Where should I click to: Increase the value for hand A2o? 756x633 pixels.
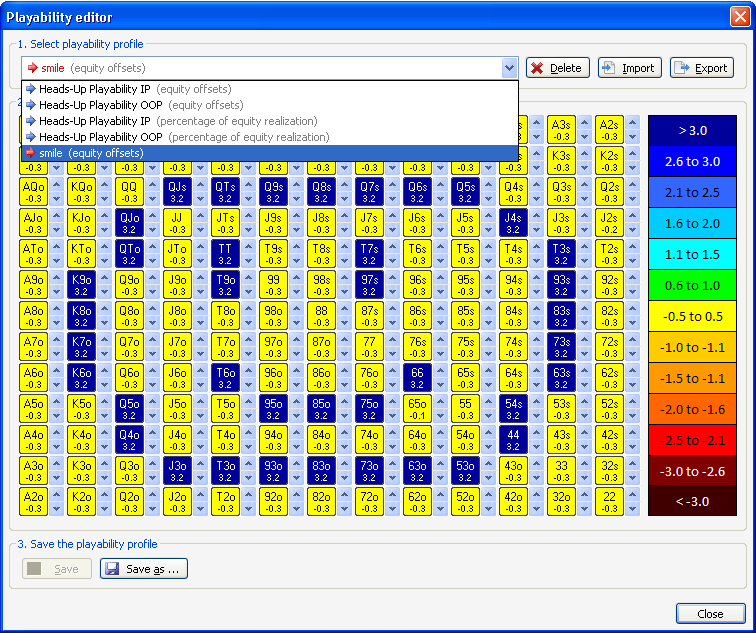pyautogui.click(x=56, y=495)
